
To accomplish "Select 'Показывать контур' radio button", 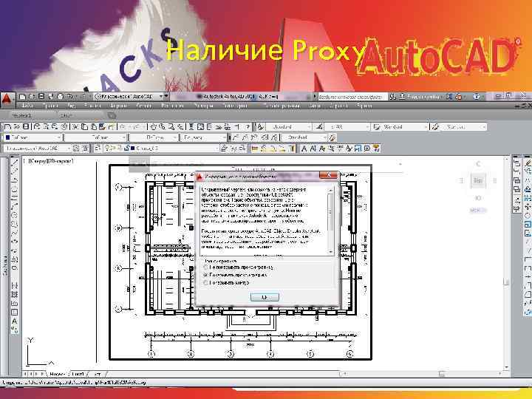I will [205, 282].
